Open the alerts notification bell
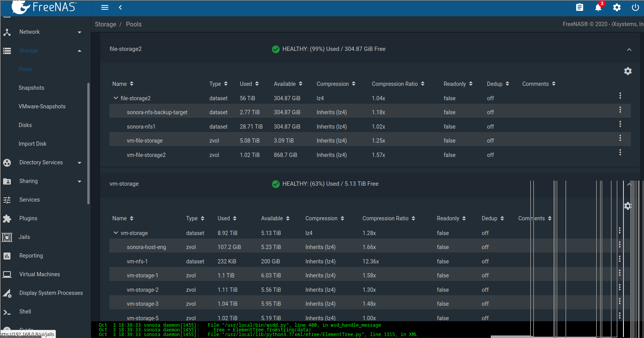 598,7
